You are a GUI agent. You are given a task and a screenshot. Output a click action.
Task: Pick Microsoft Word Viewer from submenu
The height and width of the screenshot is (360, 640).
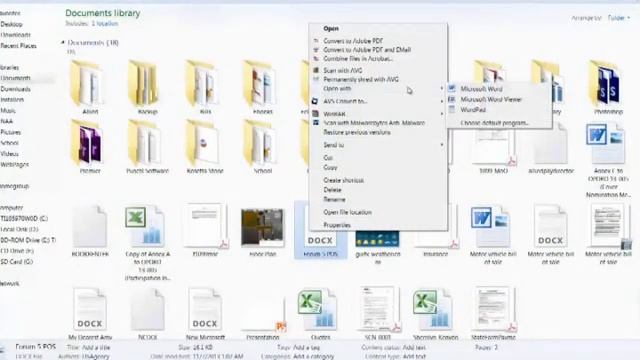499,99
